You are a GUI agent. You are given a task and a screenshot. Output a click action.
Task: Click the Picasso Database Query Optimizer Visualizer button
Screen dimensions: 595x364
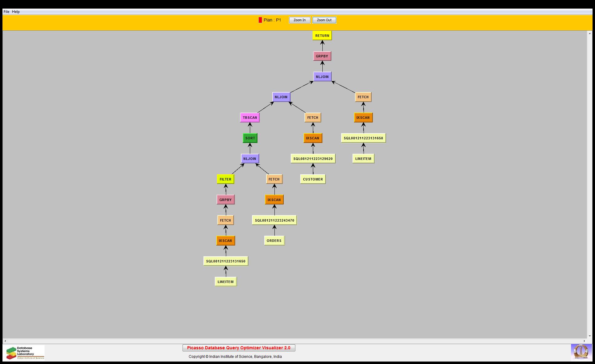pyautogui.click(x=239, y=348)
